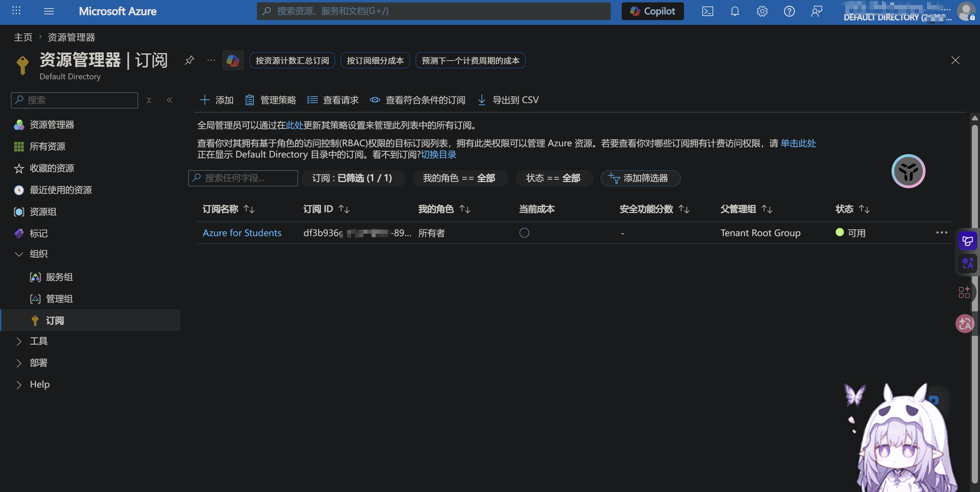
Task: Click the 按资源计数汇总订阅 suggestion
Action: tap(292, 61)
